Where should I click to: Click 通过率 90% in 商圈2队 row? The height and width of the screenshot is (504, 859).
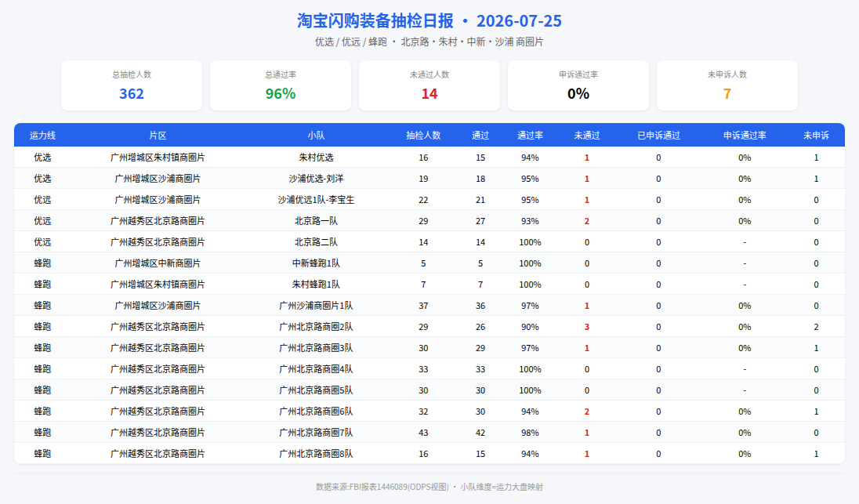[x=530, y=327]
